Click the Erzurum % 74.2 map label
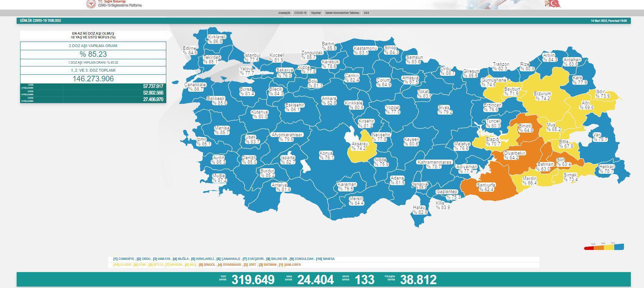The image size is (644, 288). [542, 96]
